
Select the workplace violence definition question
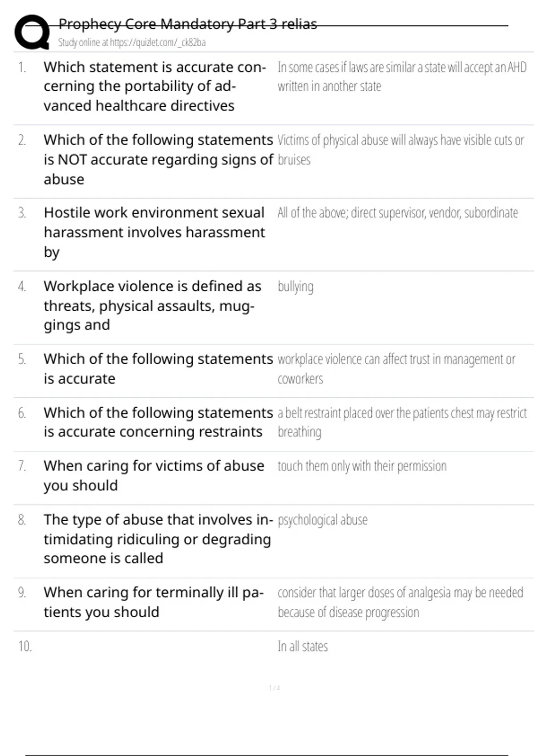[x=152, y=306]
